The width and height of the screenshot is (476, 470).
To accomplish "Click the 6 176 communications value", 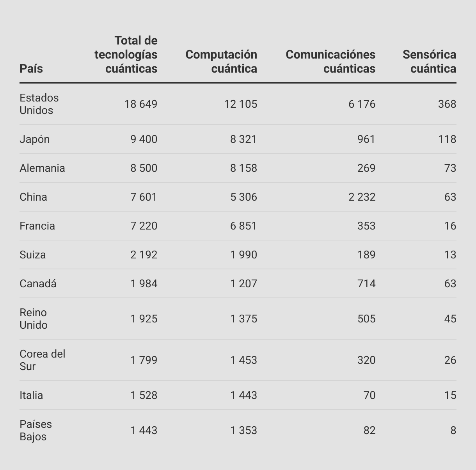I will pyautogui.click(x=362, y=104).
